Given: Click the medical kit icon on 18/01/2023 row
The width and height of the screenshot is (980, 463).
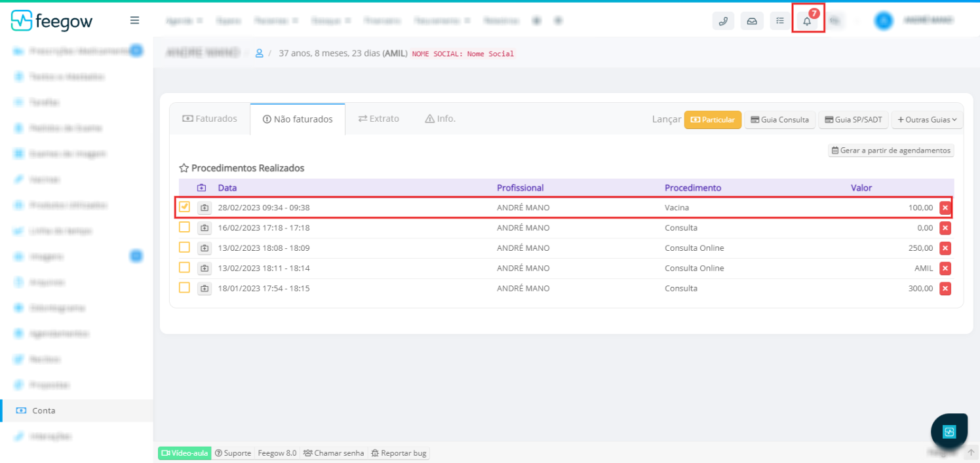Looking at the screenshot, I should [x=205, y=288].
